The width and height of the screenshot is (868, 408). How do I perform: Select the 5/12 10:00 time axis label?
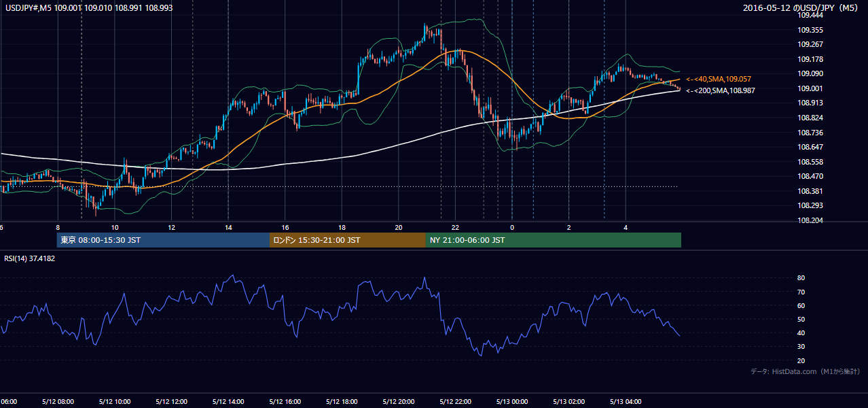[115, 401]
